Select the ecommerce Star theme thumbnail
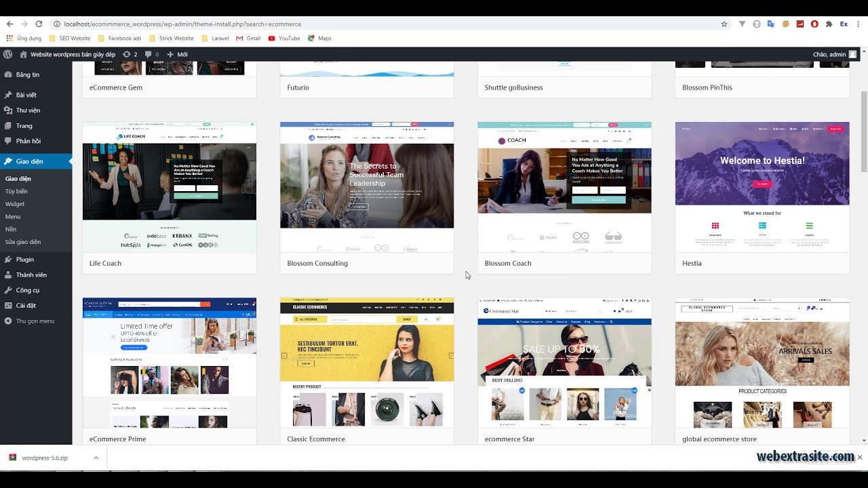868x488 pixels. 564,363
